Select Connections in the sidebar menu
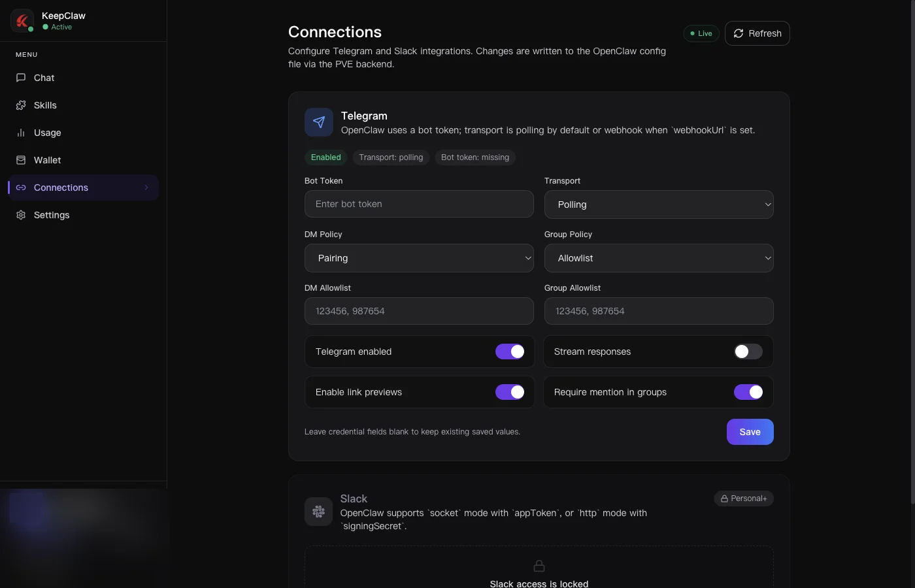 (x=61, y=188)
